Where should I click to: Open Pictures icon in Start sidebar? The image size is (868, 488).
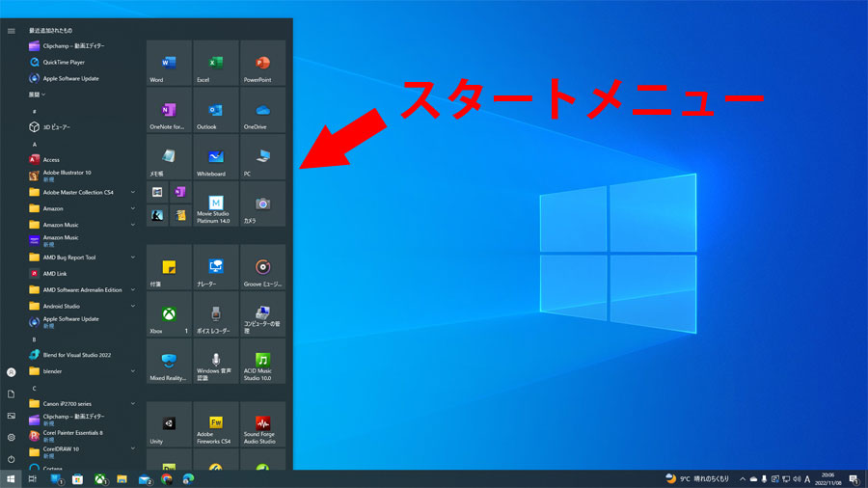[x=11, y=416]
